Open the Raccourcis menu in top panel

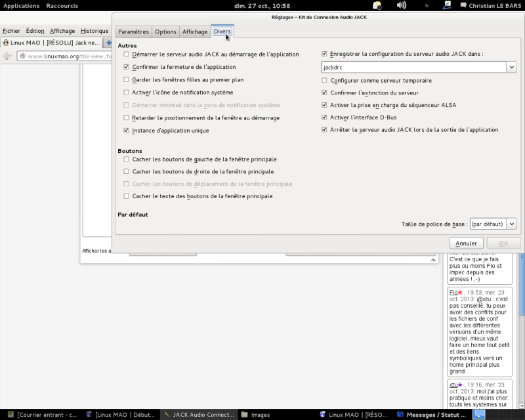point(62,6)
